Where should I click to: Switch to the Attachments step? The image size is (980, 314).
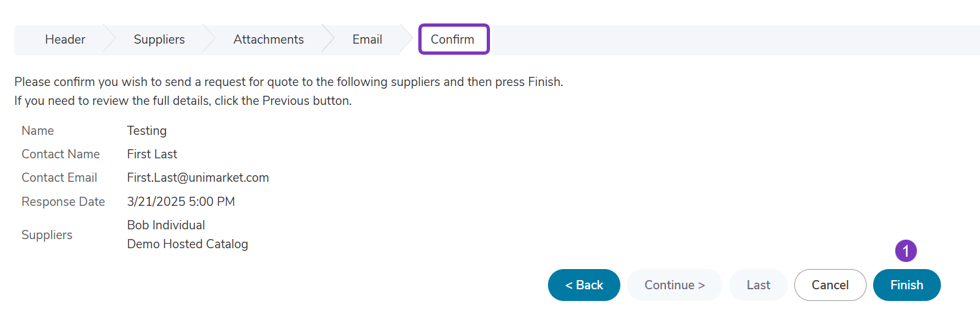click(x=268, y=40)
